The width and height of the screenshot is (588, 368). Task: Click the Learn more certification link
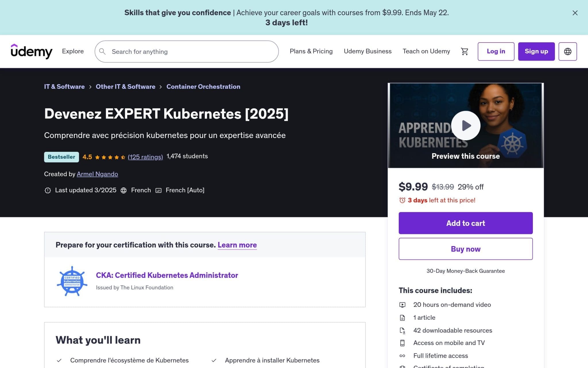[x=237, y=245]
